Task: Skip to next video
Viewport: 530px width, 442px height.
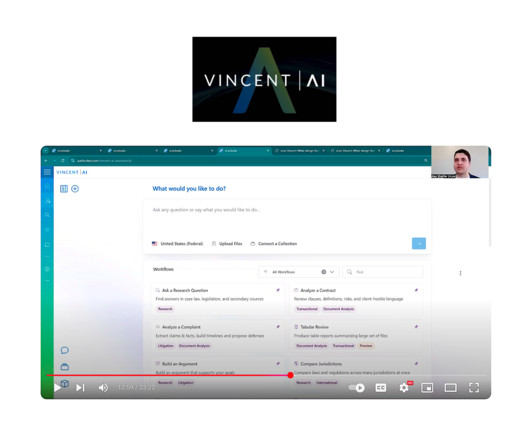Action: point(80,388)
